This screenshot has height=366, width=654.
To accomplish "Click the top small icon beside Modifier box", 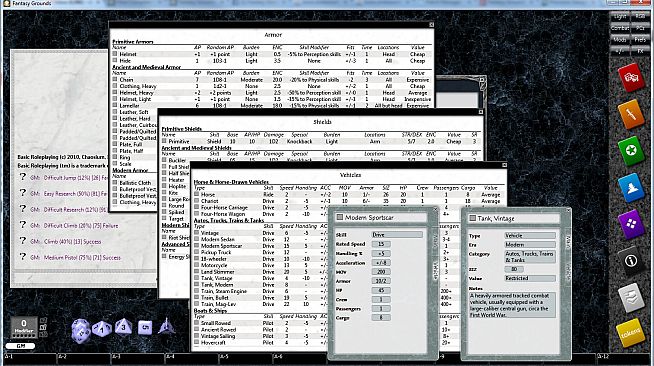I will coord(43,321).
